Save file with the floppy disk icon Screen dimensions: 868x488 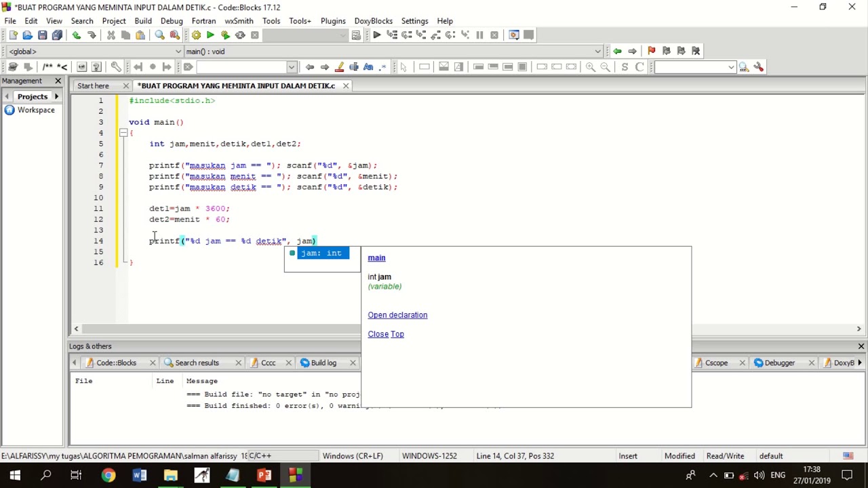(42, 35)
